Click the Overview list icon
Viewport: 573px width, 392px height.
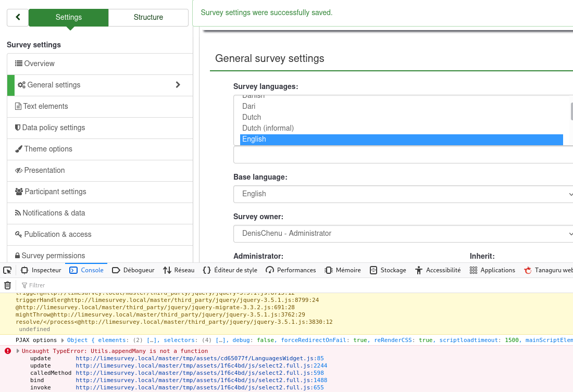(19, 64)
